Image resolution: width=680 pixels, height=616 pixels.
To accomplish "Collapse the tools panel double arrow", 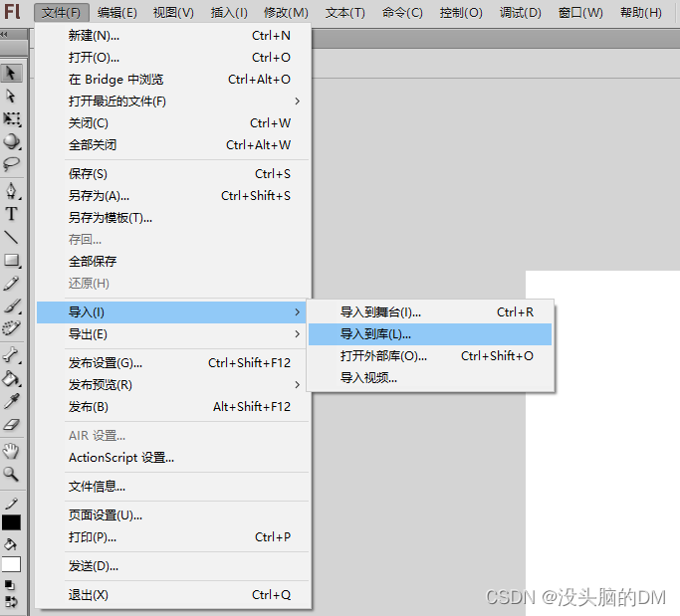I will 4,34.
